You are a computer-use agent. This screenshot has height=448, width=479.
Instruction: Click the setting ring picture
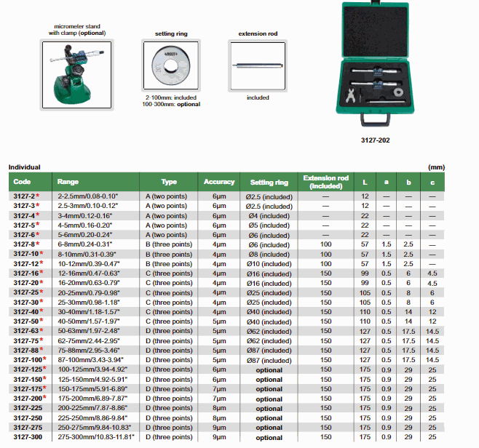(172, 67)
